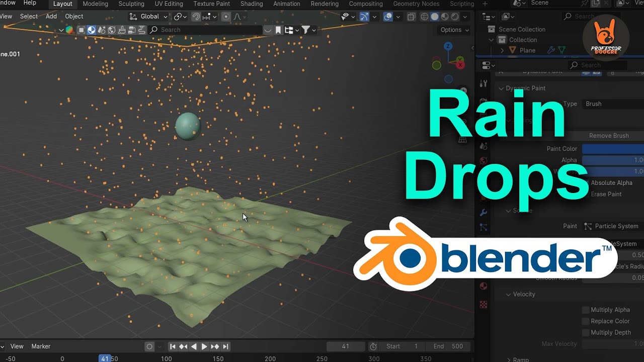Image resolution: width=644 pixels, height=362 pixels.
Task: Open the Dynamic Paint Type Brush dropdown
Action: 613,104
